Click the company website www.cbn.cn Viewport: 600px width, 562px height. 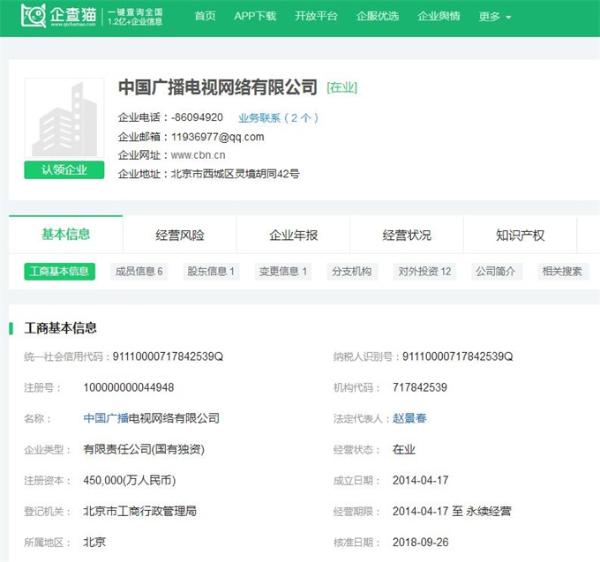click(x=198, y=155)
